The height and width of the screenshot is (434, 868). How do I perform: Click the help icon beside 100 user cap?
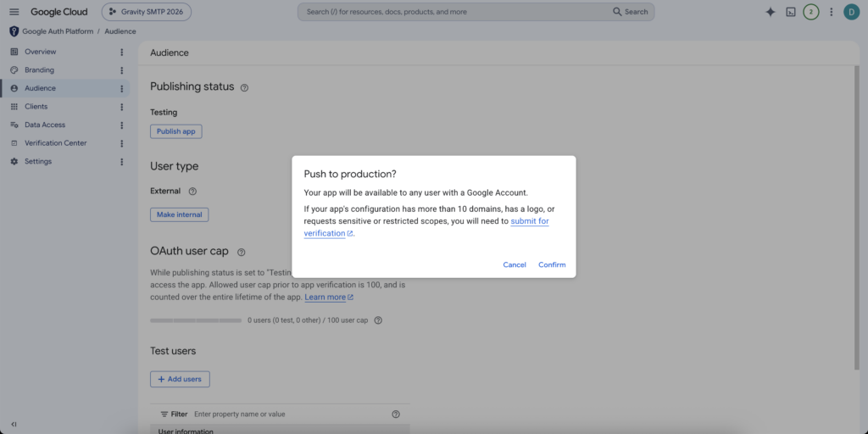pos(378,320)
